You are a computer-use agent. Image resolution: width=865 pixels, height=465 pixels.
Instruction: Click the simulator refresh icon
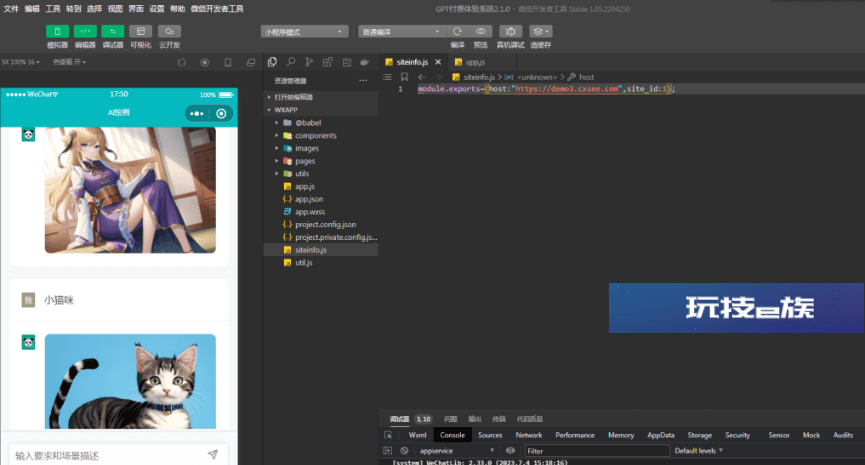181,62
